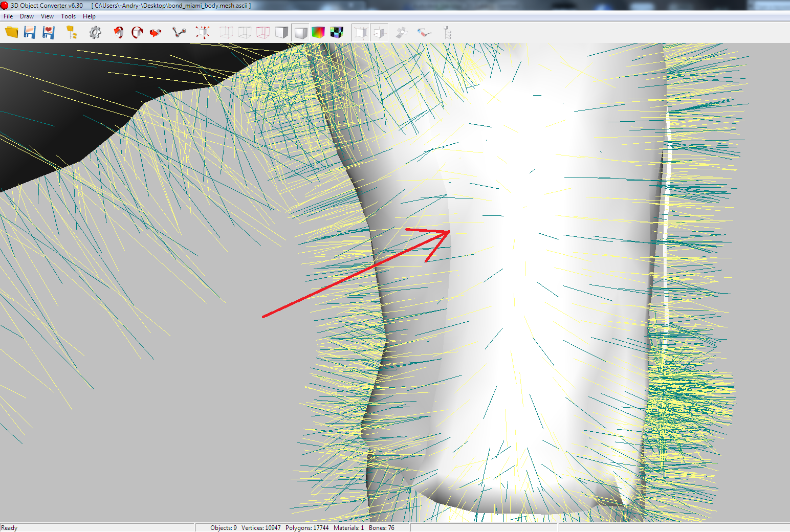The image size is (790, 532).
Task: Click the second red circular rotate-cube icon
Action: [x=137, y=33]
